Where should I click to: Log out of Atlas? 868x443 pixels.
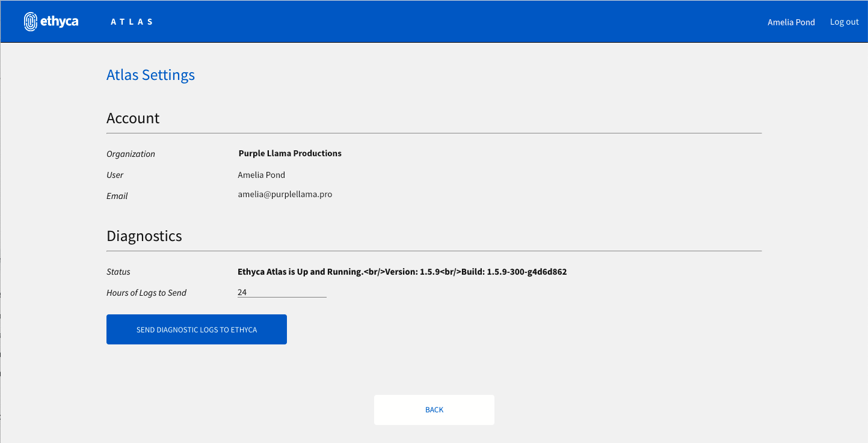[x=844, y=22]
